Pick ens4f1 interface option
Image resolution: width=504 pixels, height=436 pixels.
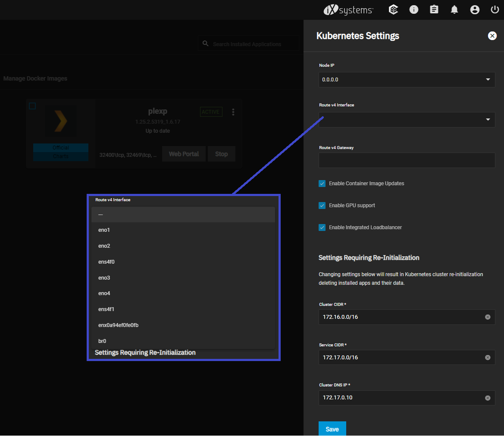coord(183,309)
